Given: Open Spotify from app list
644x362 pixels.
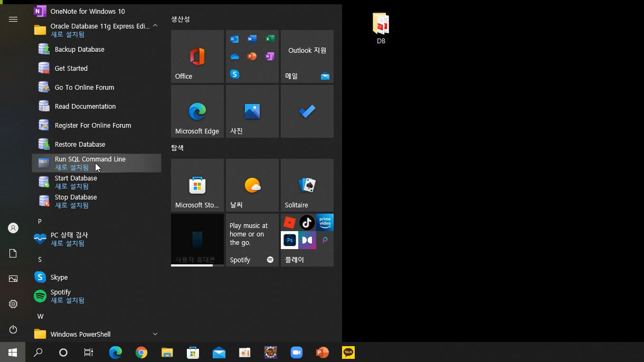Looking at the screenshot, I should tap(97, 296).
